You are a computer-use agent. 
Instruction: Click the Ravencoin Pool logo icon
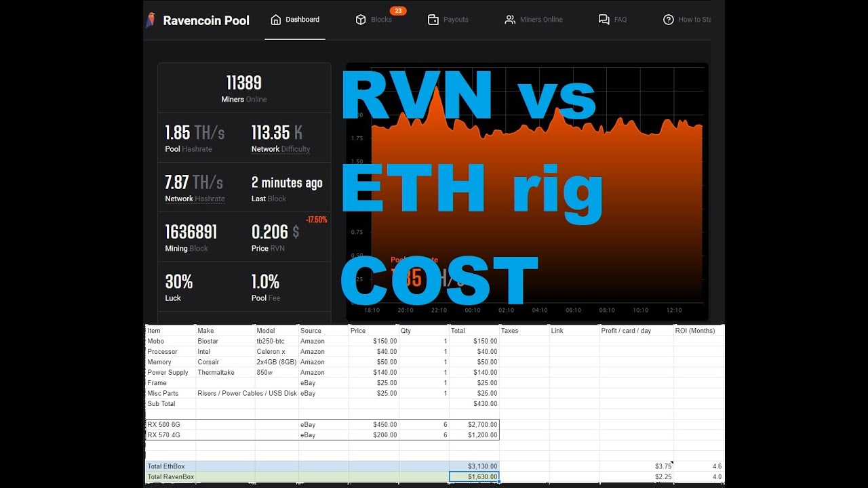click(x=151, y=20)
